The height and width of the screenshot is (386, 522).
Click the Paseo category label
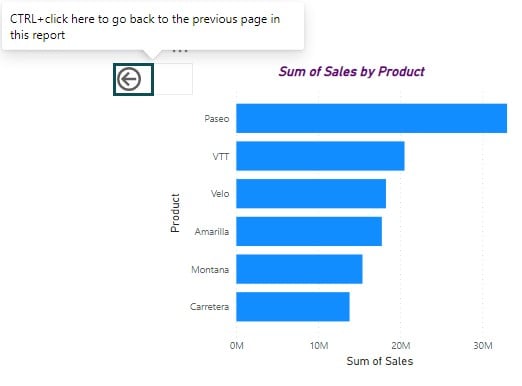point(217,119)
